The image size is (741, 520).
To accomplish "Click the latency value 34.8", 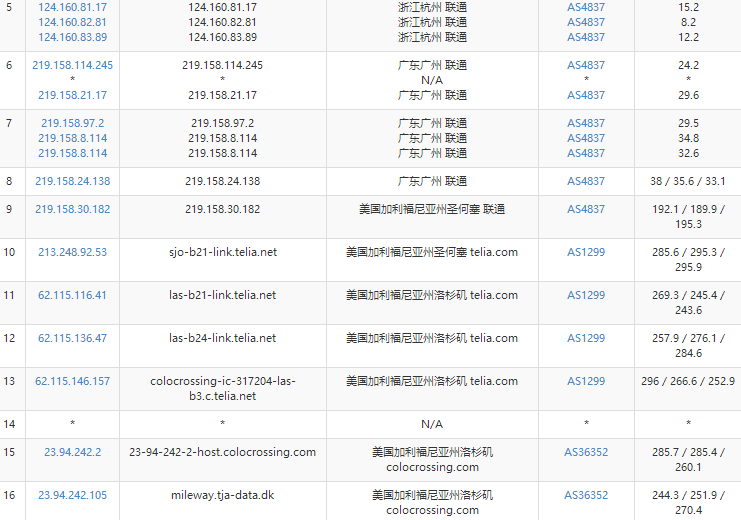I will coord(688,139).
